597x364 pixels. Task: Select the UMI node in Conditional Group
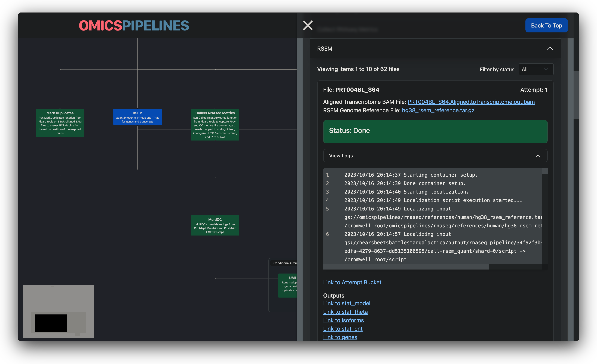(288, 286)
